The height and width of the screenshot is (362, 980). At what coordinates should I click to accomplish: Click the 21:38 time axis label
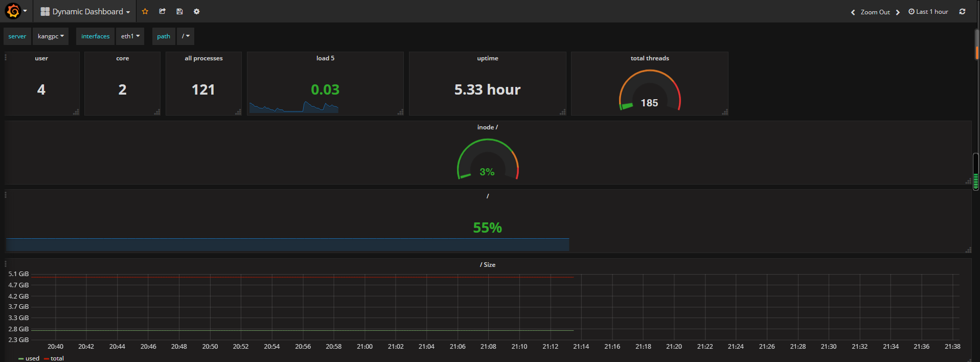coord(952,347)
